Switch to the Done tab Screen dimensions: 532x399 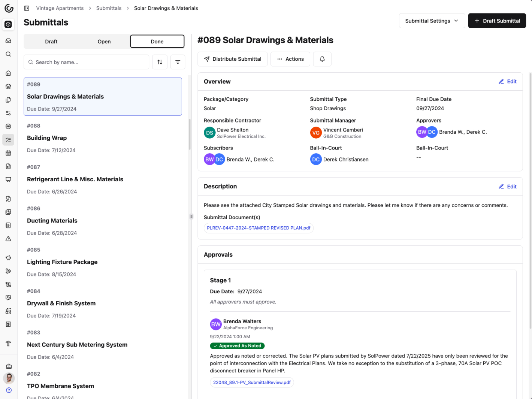coord(157,41)
